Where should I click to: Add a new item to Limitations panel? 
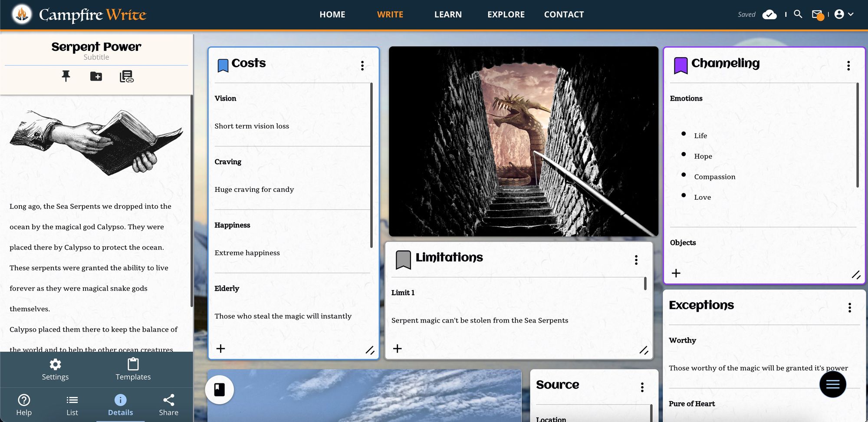tap(397, 349)
